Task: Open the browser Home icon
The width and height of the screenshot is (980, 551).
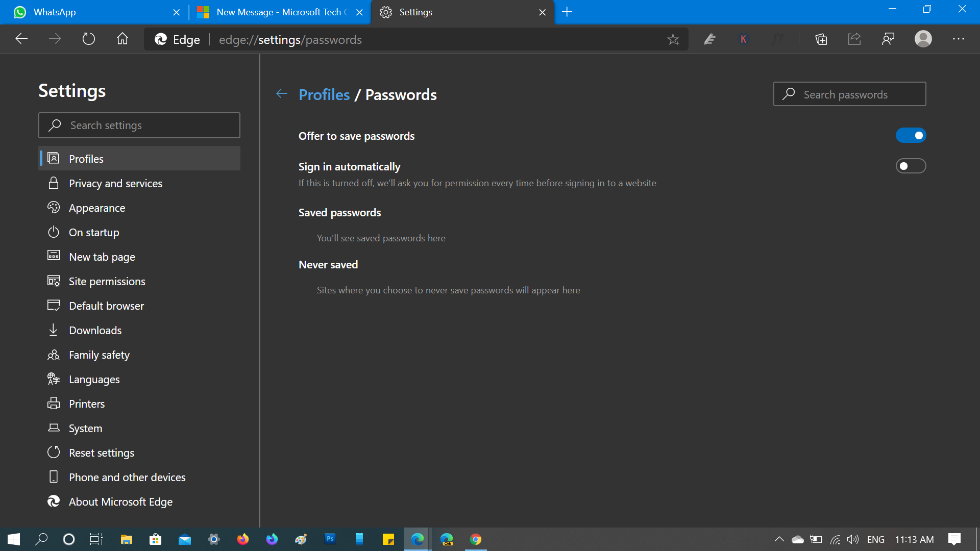Action: tap(122, 39)
